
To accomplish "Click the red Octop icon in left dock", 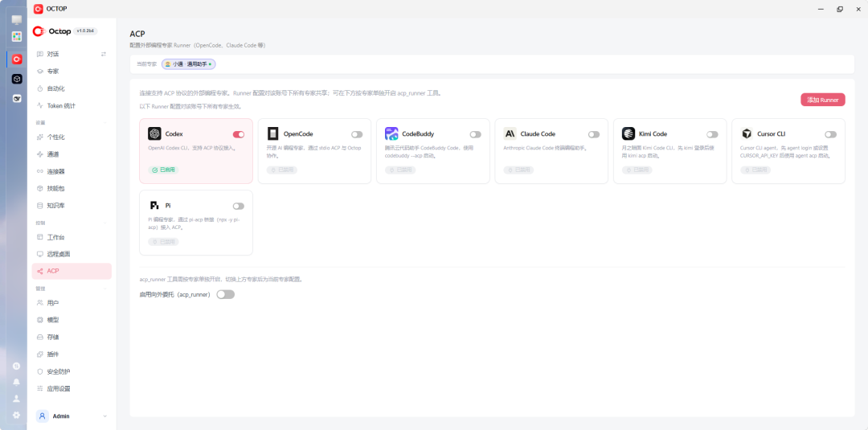I will 17,59.
